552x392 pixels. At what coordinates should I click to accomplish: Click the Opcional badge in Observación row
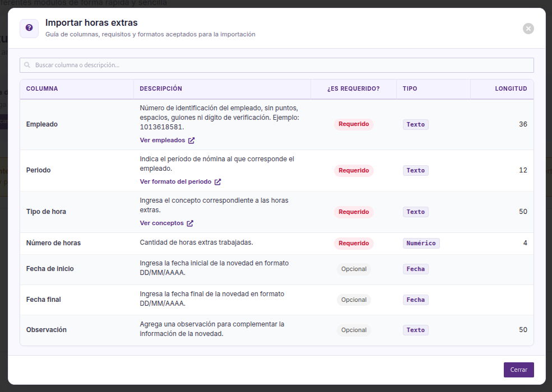pos(354,330)
